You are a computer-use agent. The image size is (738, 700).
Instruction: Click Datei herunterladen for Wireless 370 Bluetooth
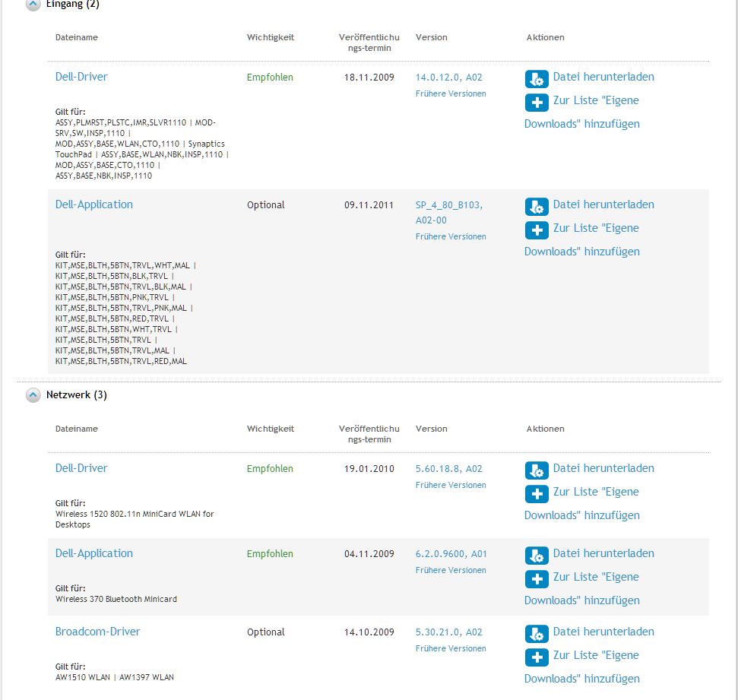tap(603, 553)
